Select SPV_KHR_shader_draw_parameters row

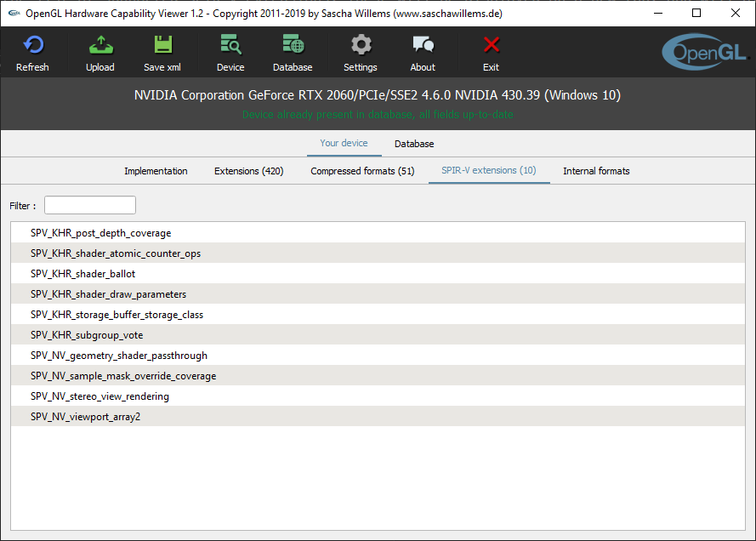[x=378, y=294]
